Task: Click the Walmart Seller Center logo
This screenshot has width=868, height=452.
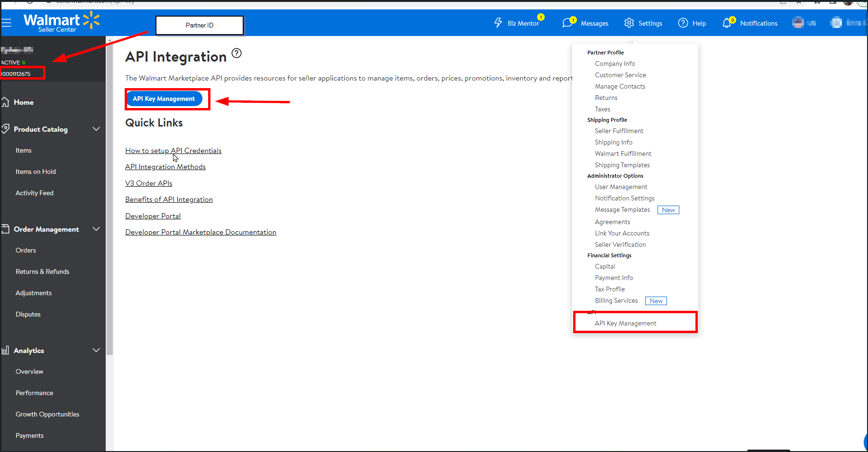Action: coord(62,22)
